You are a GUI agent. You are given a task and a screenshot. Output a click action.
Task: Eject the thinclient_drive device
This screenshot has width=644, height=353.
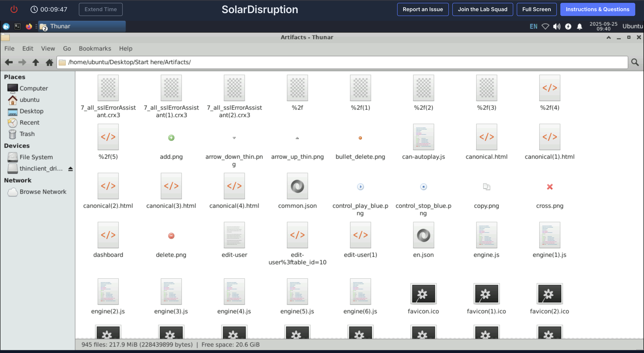[x=71, y=169]
